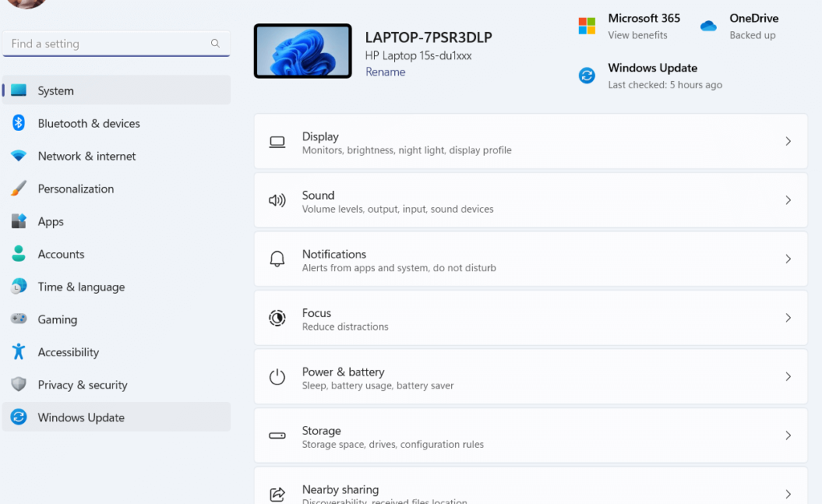The image size is (822, 504).
Task: Open the Focus settings title
Action: [x=316, y=313]
